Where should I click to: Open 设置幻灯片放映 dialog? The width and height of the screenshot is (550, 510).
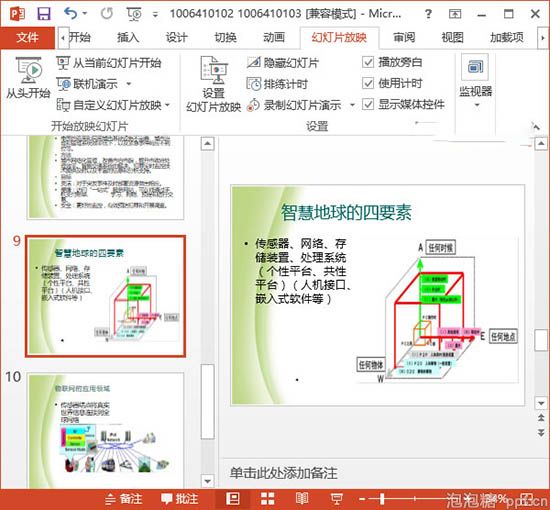pos(213,84)
